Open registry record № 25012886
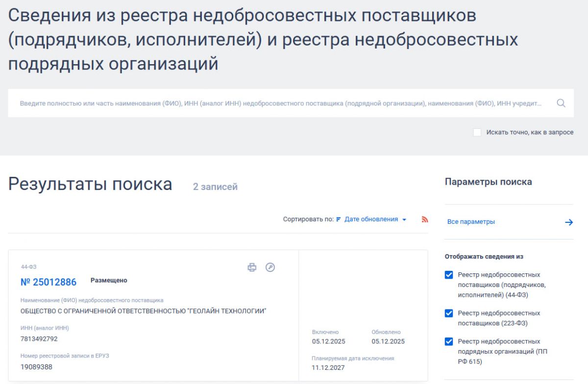Image resolution: width=588 pixels, height=384 pixels. pos(49,282)
